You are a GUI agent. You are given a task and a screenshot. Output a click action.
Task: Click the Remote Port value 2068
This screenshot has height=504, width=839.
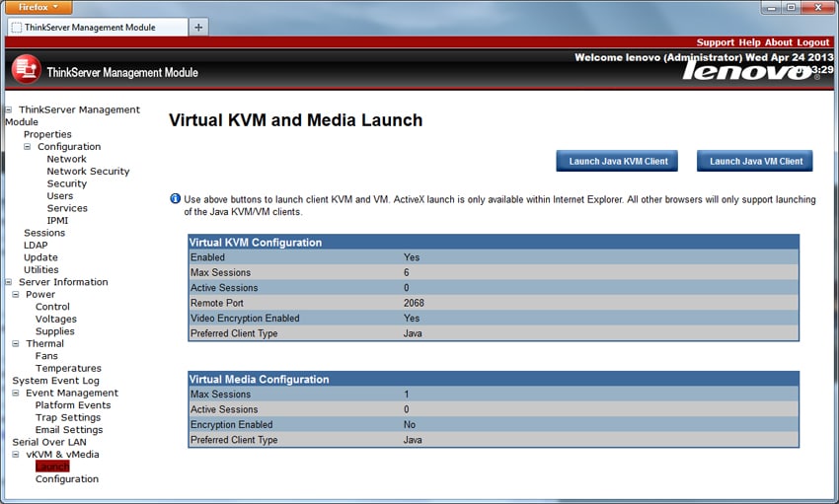coord(414,303)
